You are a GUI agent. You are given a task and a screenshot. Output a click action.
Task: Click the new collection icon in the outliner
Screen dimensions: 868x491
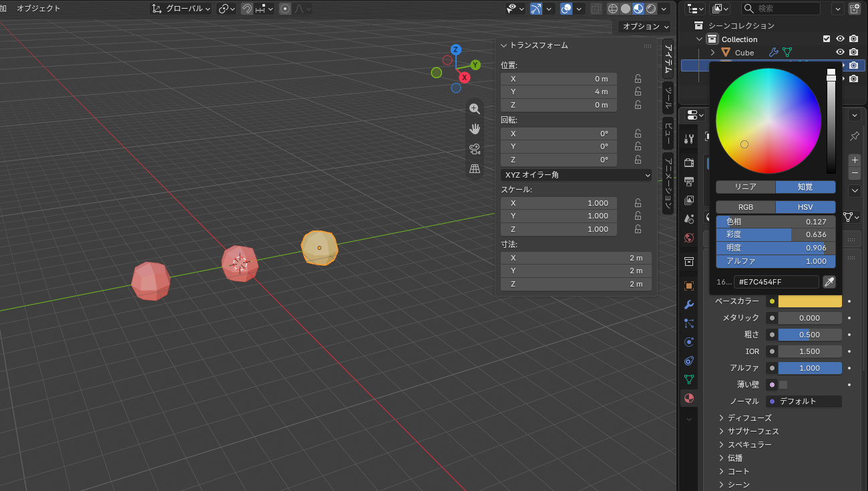[855, 9]
